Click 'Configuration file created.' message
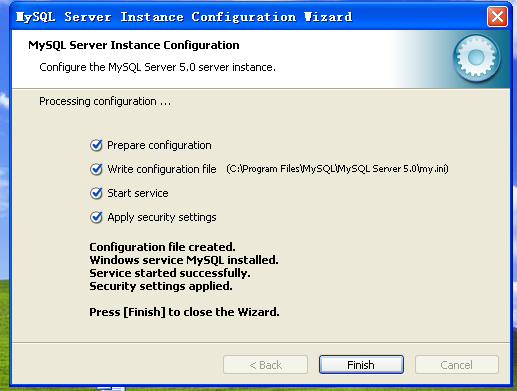The height and width of the screenshot is (391, 517). [162, 247]
